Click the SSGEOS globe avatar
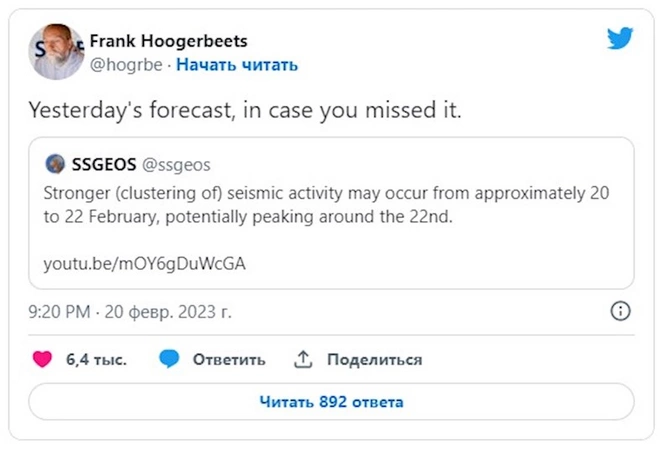 55,164
